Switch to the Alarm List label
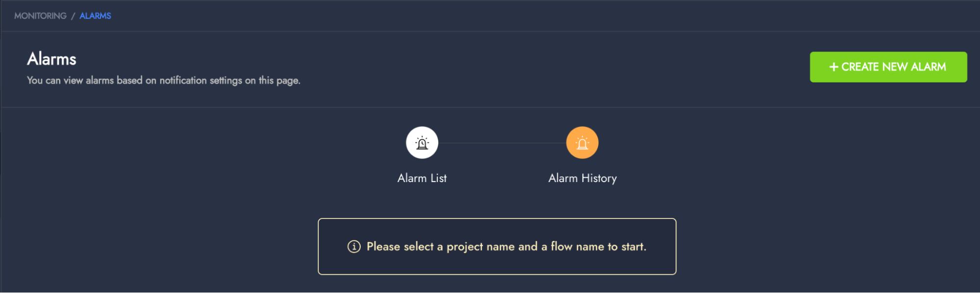The height and width of the screenshot is (293, 980). (x=422, y=178)
